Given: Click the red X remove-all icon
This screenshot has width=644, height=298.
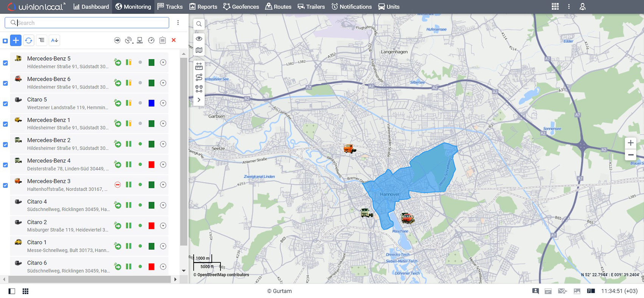Looking at the screenshot, I should [174, 40].
